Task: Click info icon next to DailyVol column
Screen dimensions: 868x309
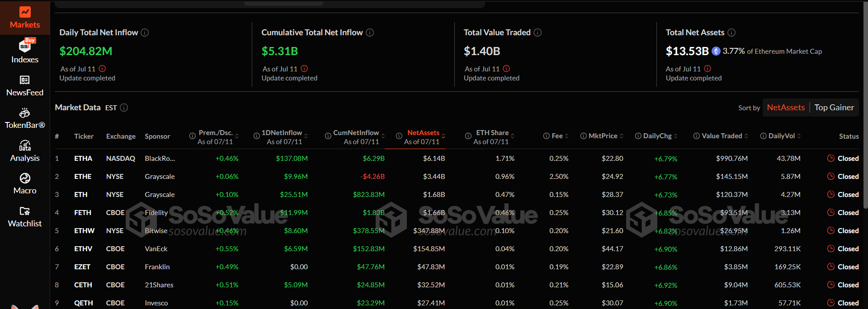Action: (763, 136)
